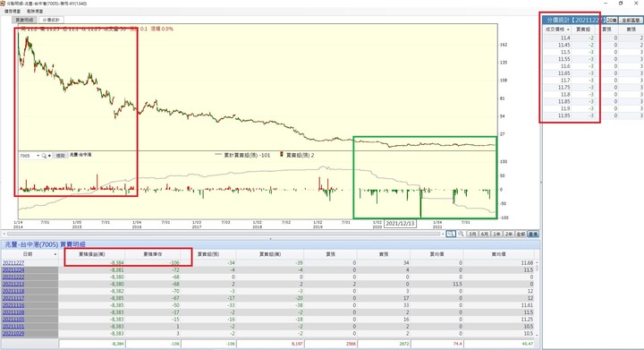644x350 pixels.
Task: Open the 儲存視窗 menu
Action: (13, 11)
